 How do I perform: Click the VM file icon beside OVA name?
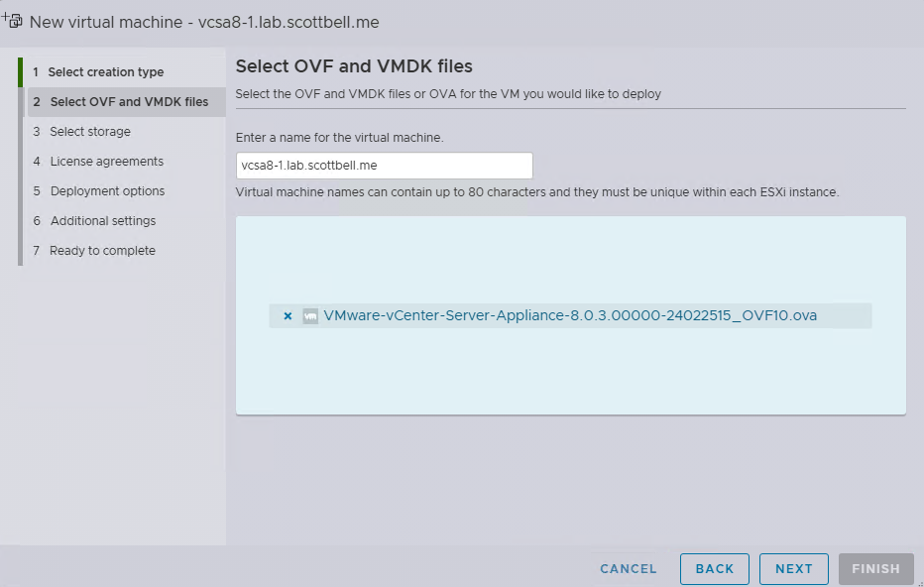[310, 316]
